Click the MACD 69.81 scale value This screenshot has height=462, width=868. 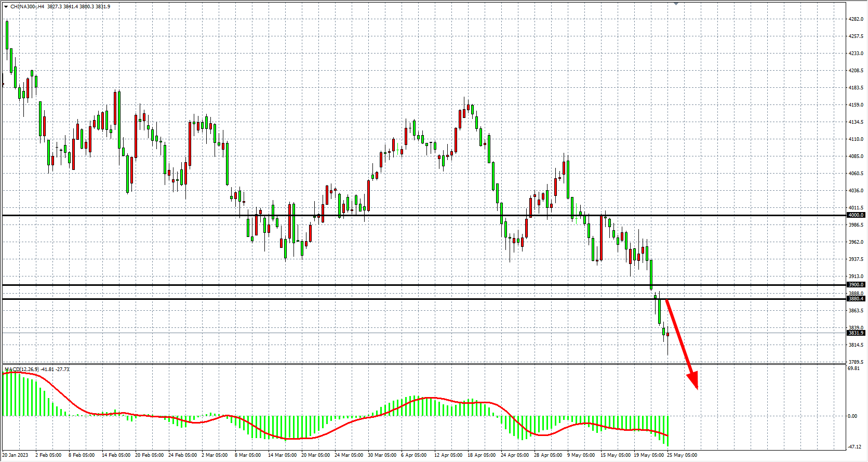pos(853,368)
